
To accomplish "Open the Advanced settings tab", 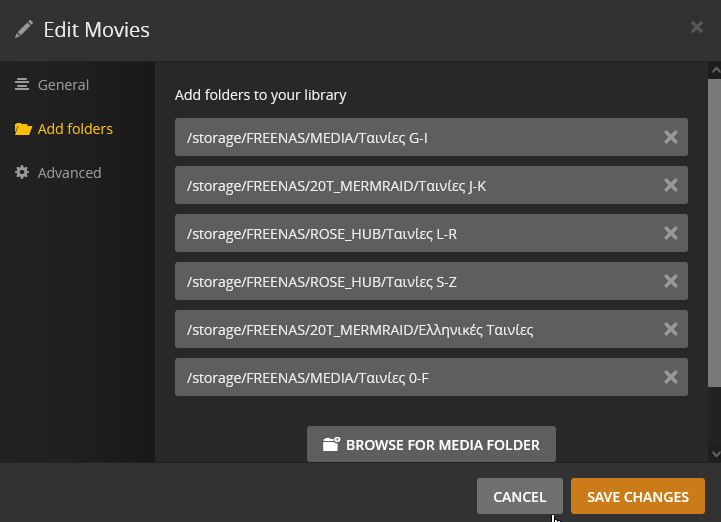I will [x=68, y=173].
